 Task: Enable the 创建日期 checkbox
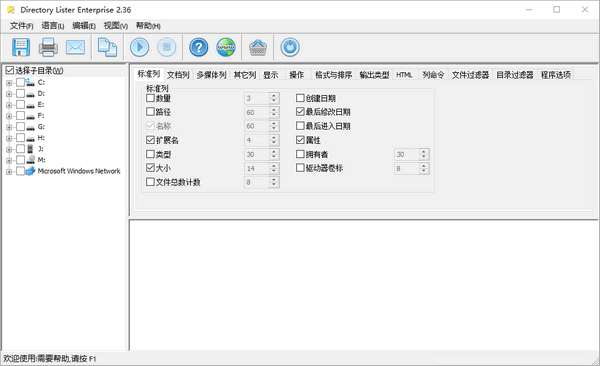[300, 98]
